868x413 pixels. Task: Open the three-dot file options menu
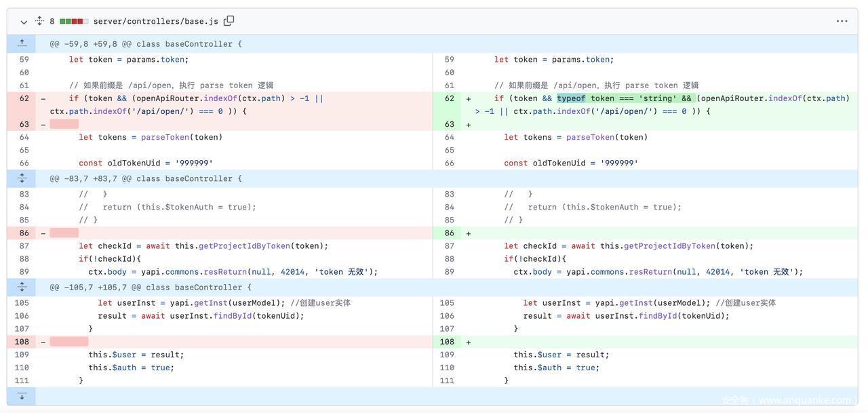[842, 21]
